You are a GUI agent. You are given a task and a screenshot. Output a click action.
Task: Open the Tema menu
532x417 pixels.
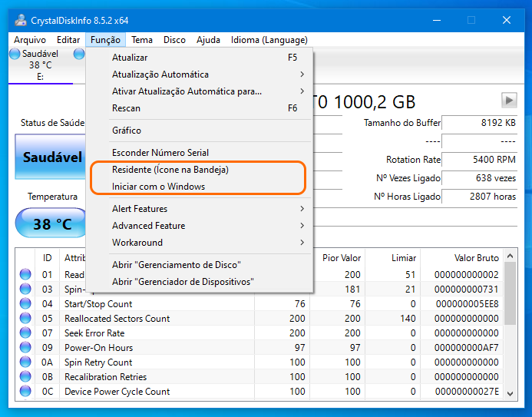tap(142, 40)
